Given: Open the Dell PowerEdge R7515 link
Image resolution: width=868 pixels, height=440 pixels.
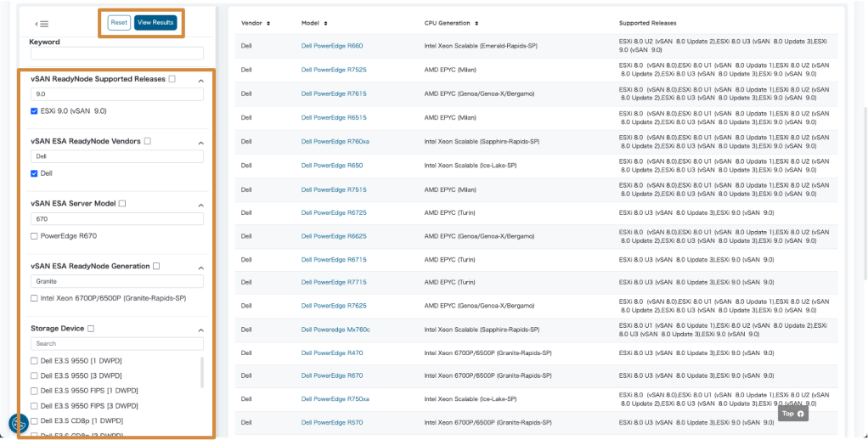Looking at the screenshot, I should 334,189.
